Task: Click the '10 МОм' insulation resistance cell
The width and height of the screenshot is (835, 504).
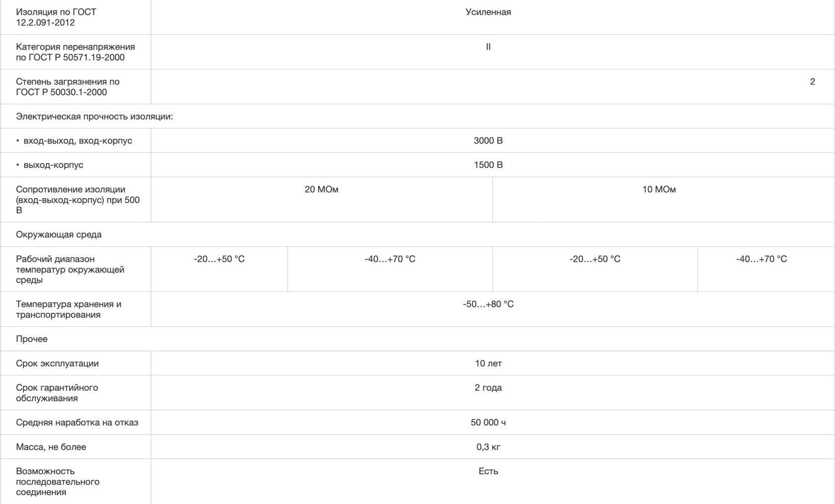Action: coord(659,189)
